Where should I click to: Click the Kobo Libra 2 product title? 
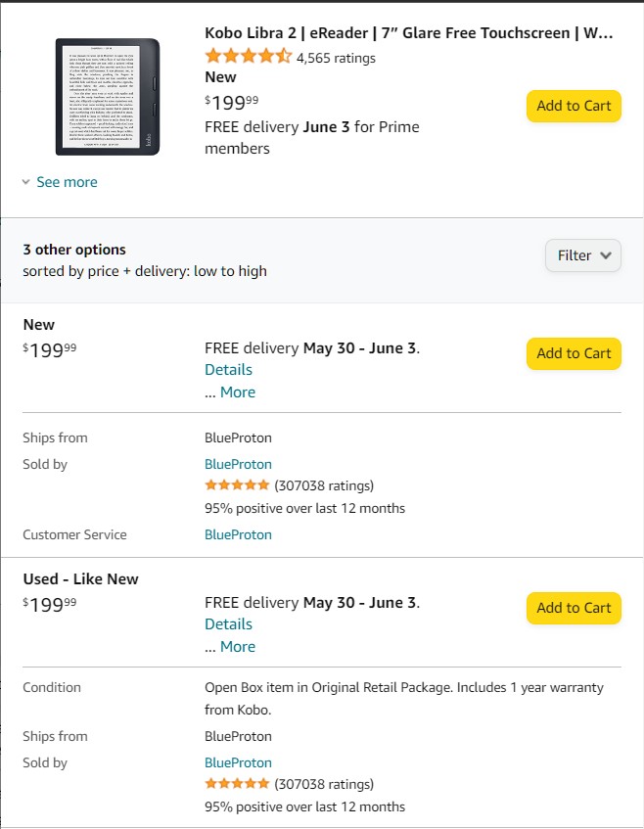409,33
